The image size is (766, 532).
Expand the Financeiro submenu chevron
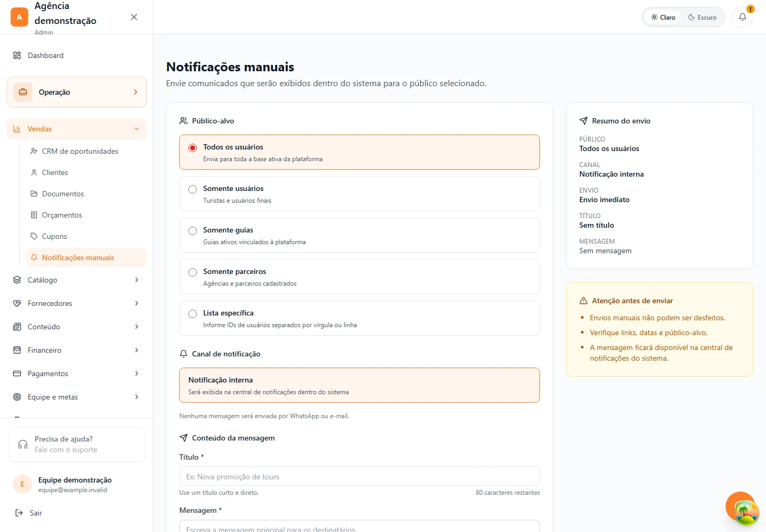tap(137, 350)
